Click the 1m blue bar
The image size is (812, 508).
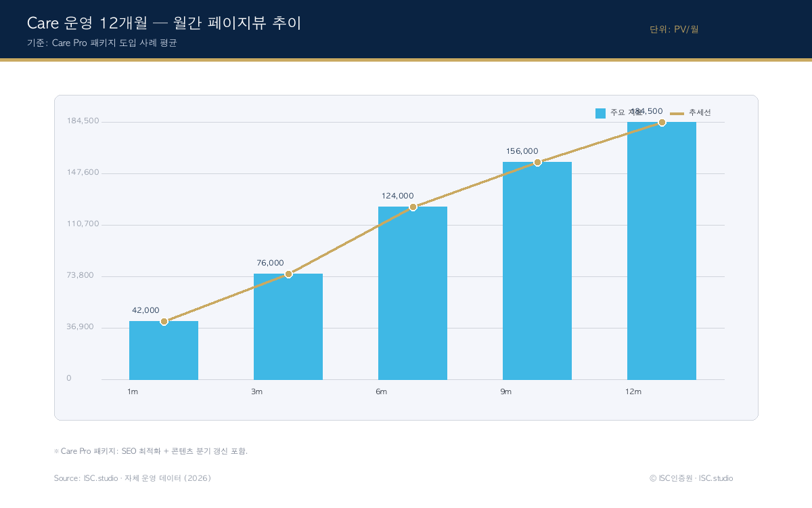click(164, 350)
